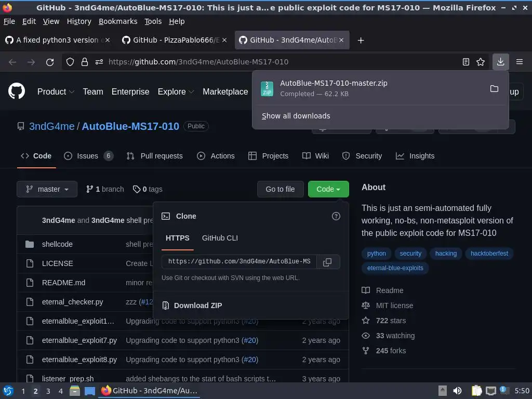This screenshot has height=399, width=532.
Task: Open the History menu
Action: pyautogui.click(x=79, y=21)
